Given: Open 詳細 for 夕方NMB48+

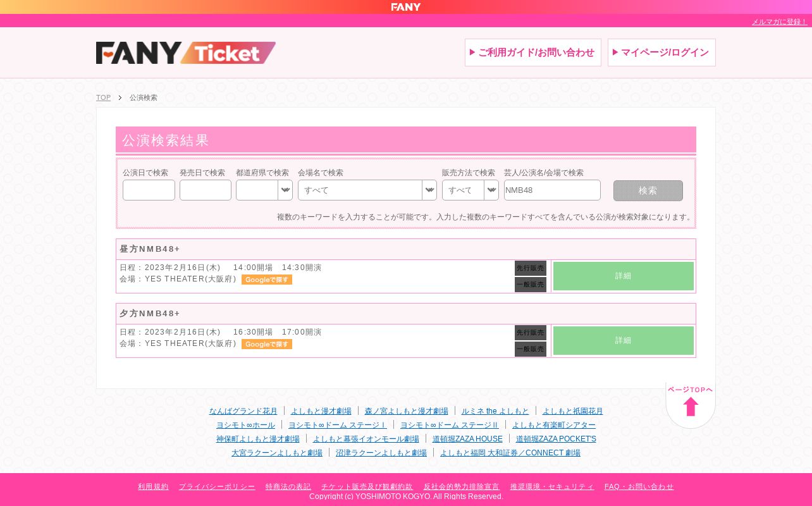Looking at the screenshot, I should [624, 340].
